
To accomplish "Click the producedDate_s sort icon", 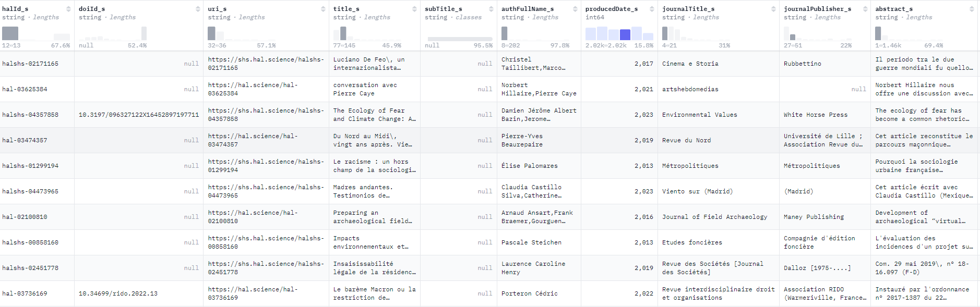I will [x=652, y=9].
